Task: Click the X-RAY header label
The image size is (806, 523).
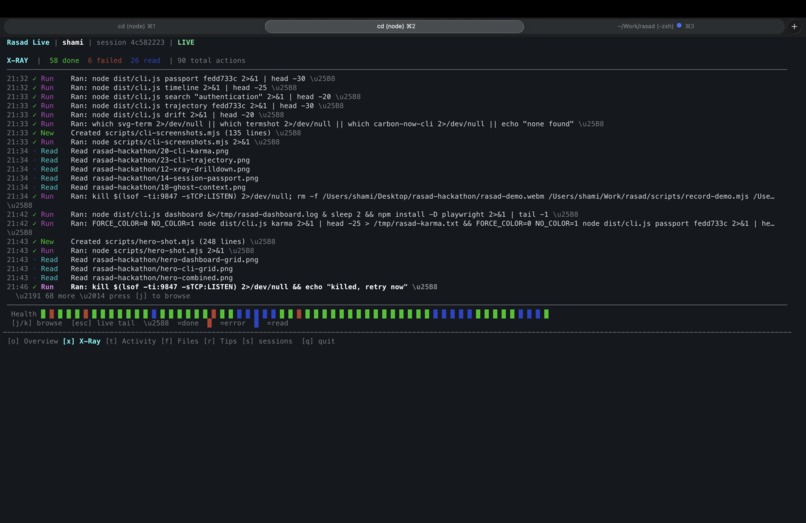Action: pyautogui.click(x=17, y=61)
